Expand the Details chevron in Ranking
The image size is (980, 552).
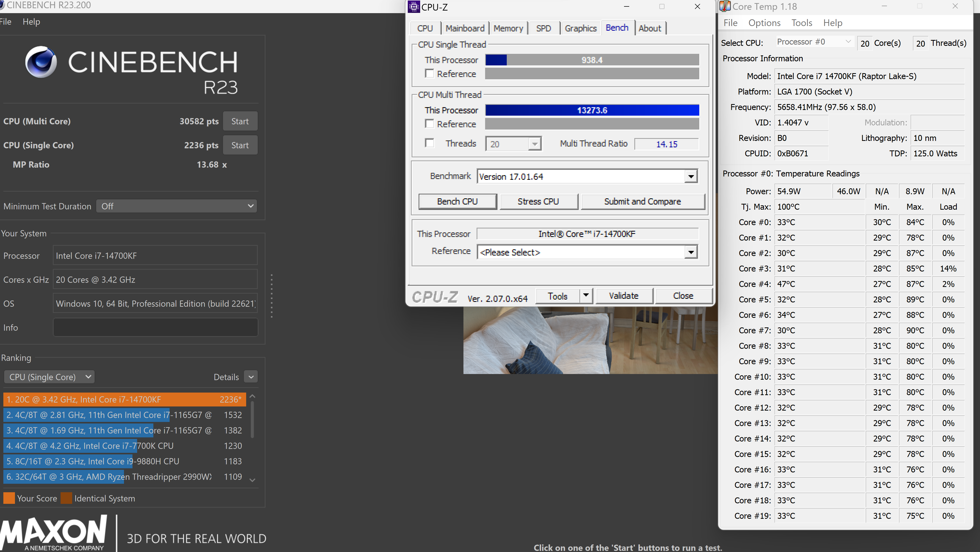251,377
